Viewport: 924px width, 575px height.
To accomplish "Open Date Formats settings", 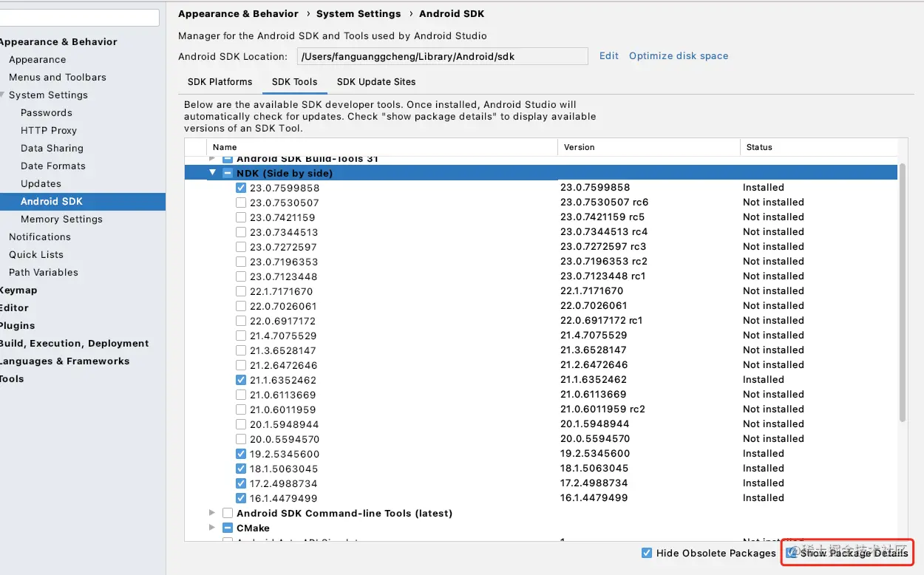I will 53,166.
